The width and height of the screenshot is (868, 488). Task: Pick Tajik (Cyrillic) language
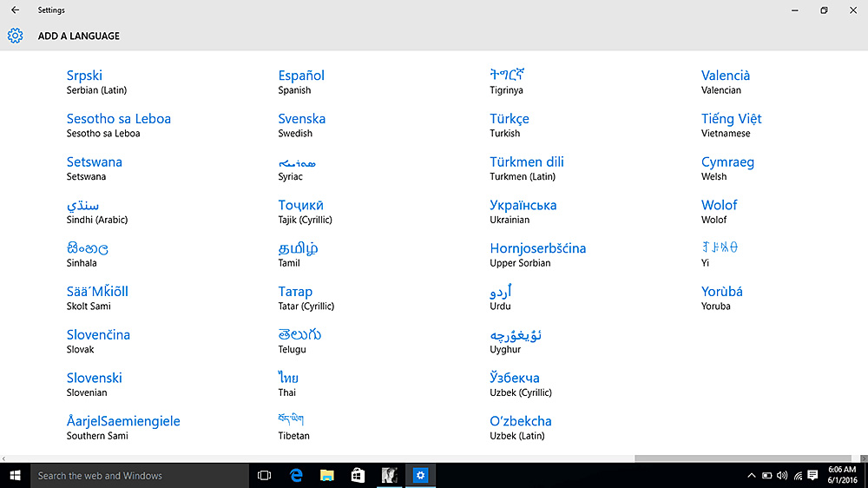tap(305, 211)
